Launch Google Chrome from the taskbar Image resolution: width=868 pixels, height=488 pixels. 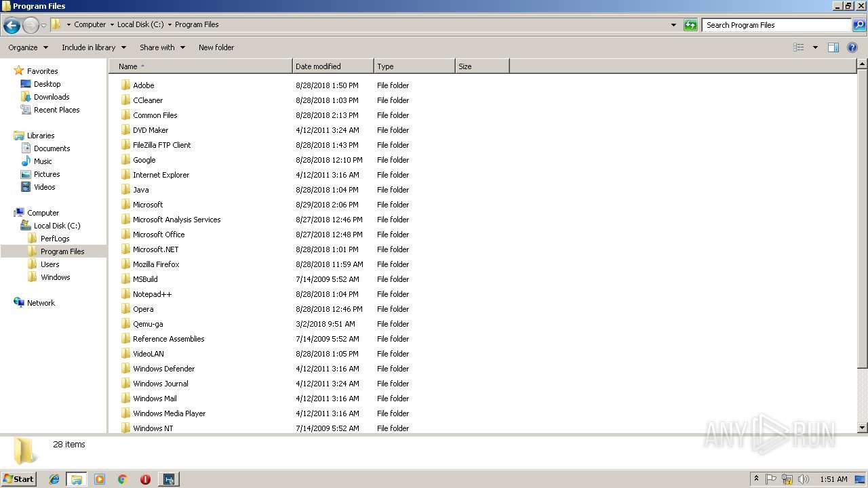123,479
